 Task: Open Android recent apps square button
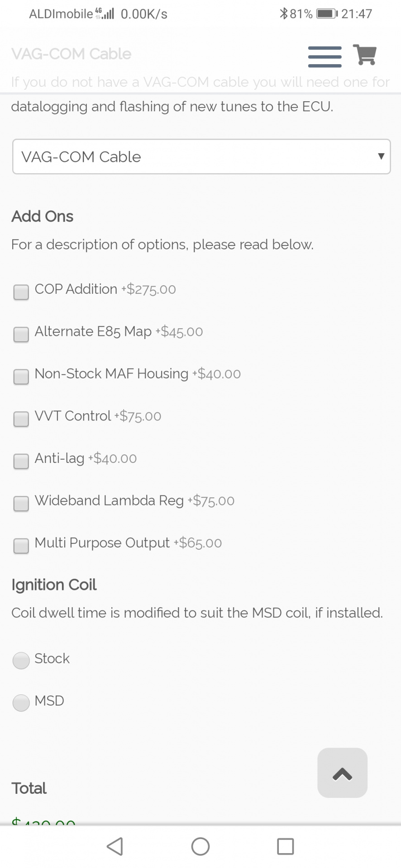(x=285, y=846)
